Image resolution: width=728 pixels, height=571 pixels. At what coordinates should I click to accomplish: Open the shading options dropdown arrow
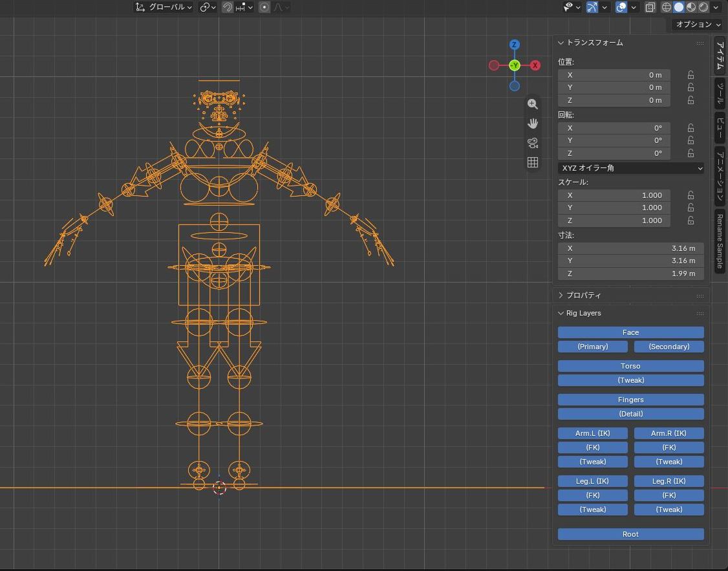(716, 7)
